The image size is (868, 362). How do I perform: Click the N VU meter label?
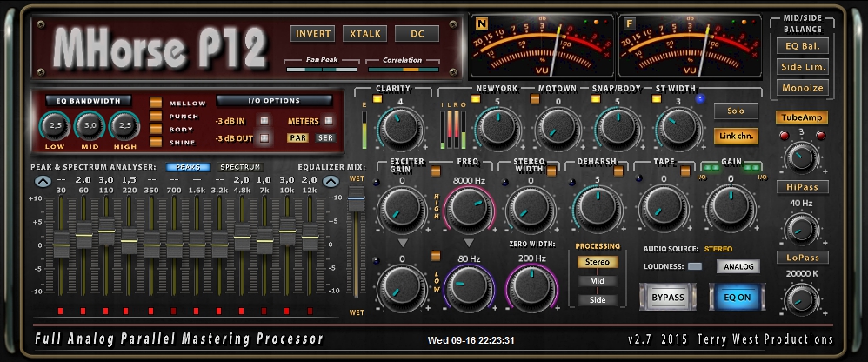481,23
